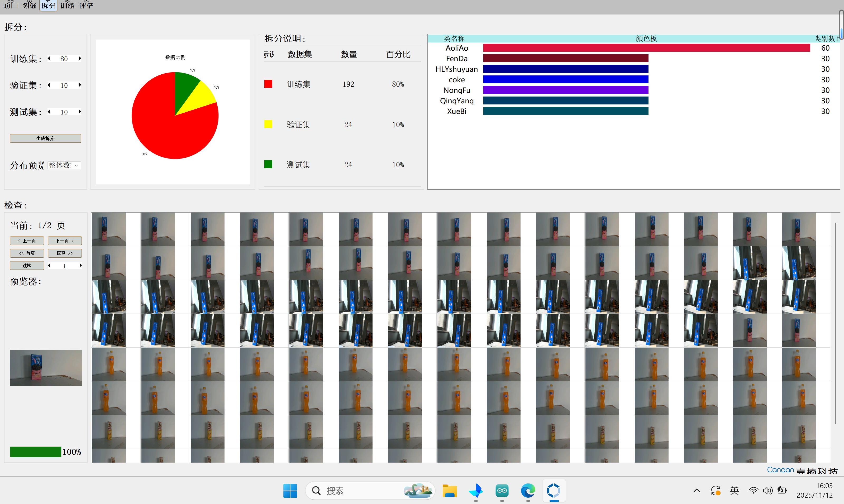Increase the 测试集 percentage with right arrow

[x=80, y=111]
